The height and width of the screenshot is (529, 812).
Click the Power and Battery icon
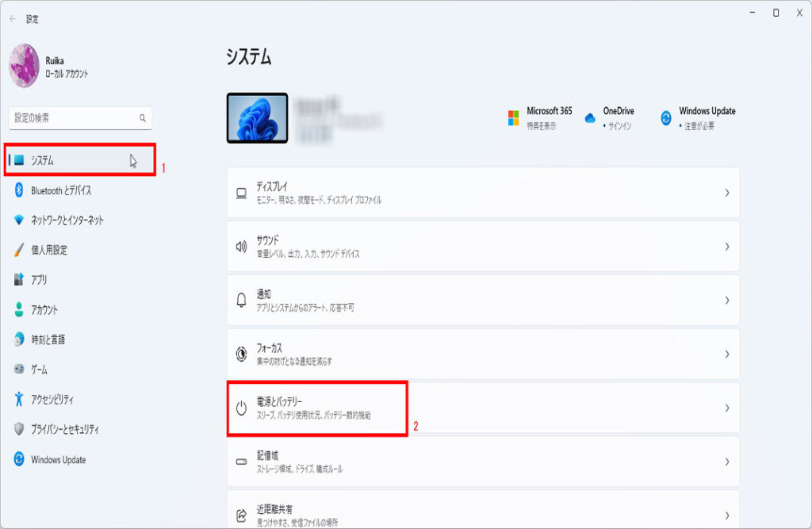pyautogui.click(x=242, y=408)
